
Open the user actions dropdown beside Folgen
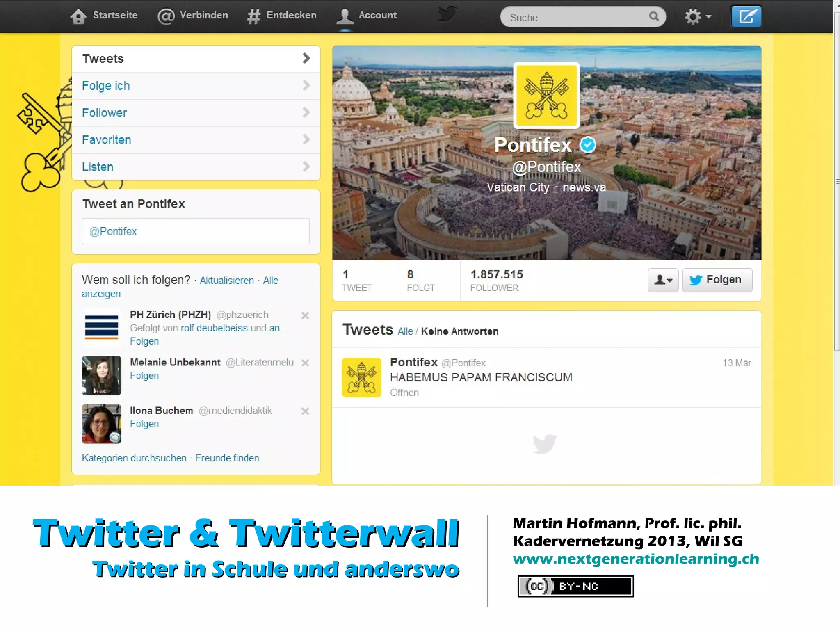coord(663,280)
